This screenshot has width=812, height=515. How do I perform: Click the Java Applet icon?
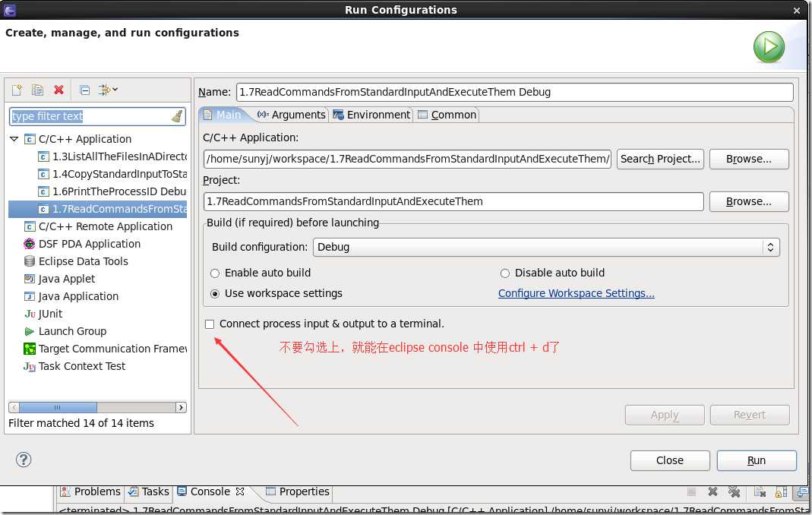pyautogui.click(x=30, y=279)
